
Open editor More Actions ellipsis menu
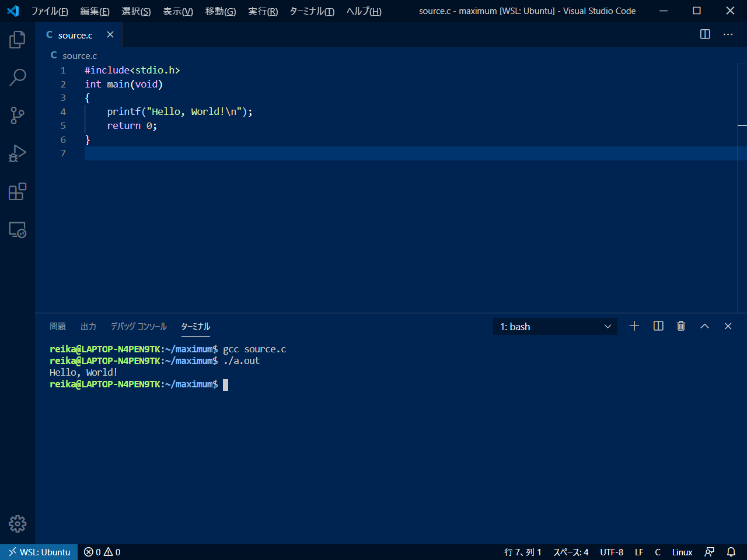[x=728, y=34]
